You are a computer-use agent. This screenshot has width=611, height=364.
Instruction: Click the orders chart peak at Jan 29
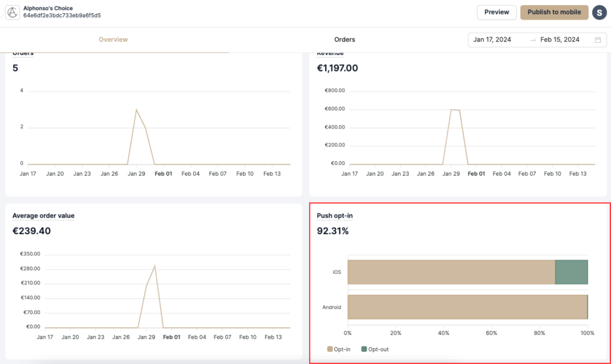pos(136,110)
